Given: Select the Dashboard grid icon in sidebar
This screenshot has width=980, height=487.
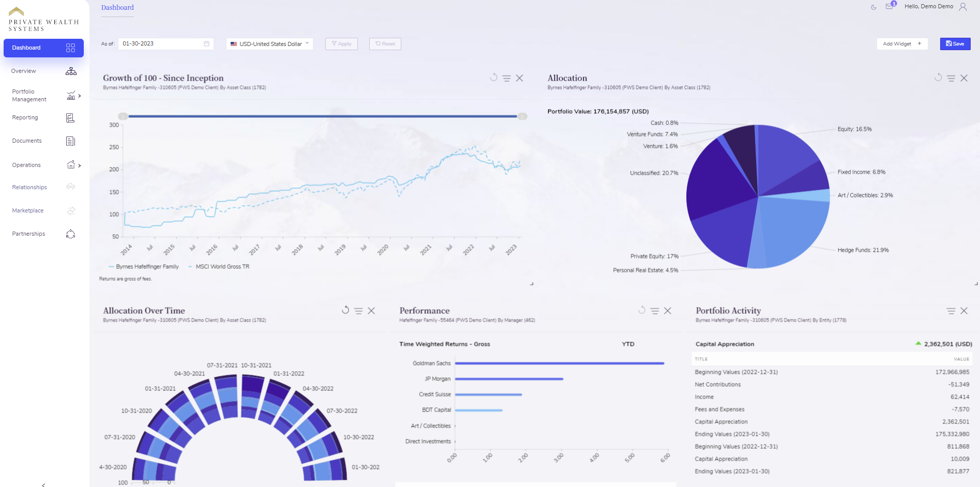Looking at the screenshot, I should pyautogui.click(x=71, y=48).
